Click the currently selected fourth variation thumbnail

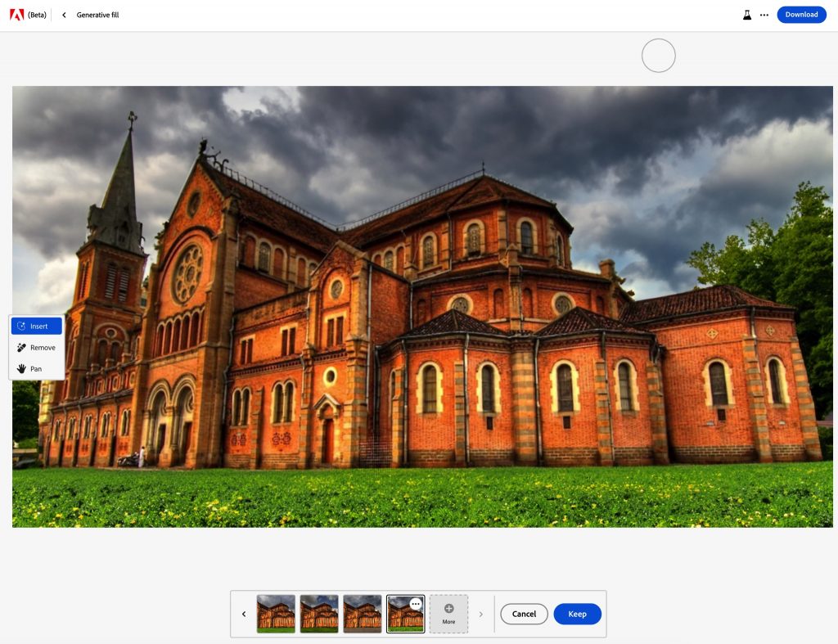pyautogui.click(x=403, y=619)
